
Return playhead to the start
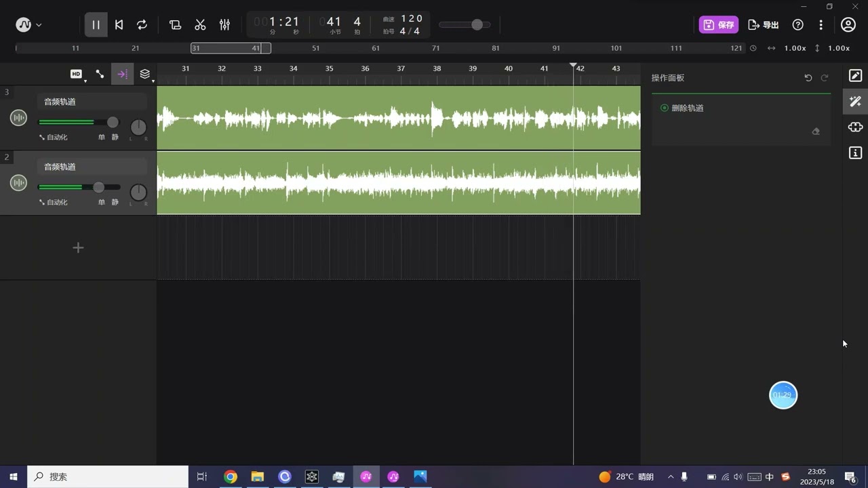click(x=119, y=25)
